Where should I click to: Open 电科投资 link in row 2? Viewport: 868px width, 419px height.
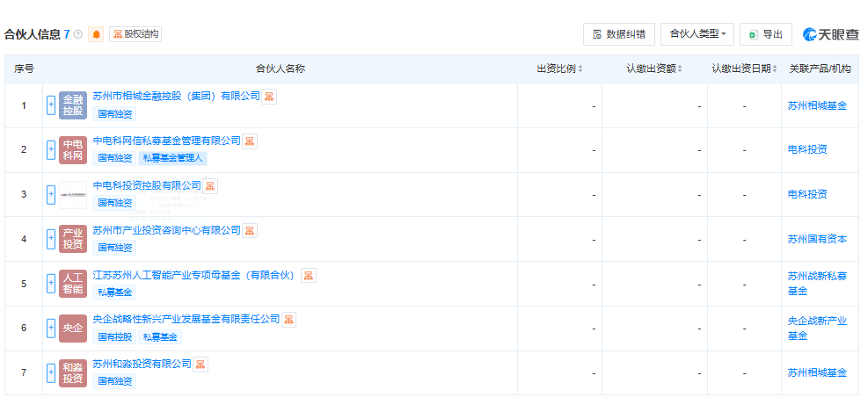807,150
